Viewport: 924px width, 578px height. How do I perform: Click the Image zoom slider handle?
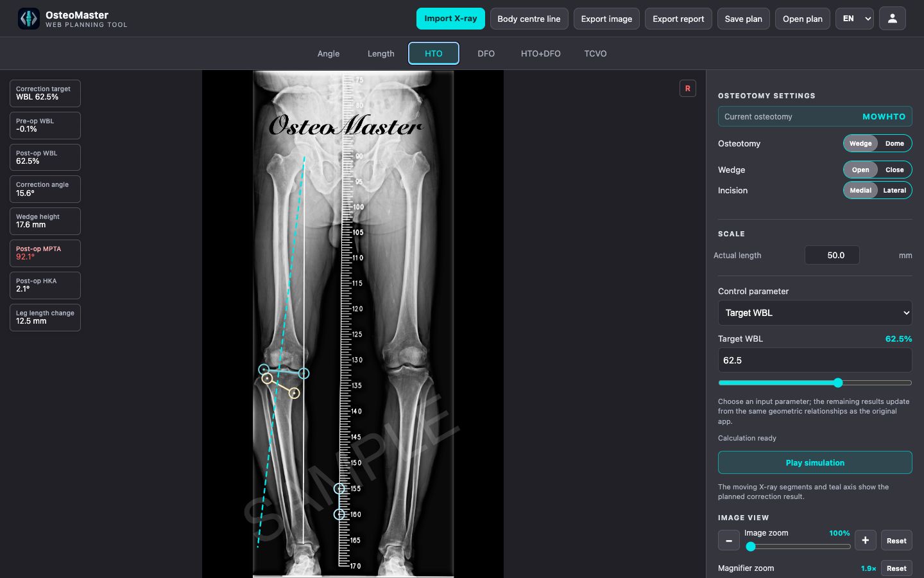pos(751,547)
